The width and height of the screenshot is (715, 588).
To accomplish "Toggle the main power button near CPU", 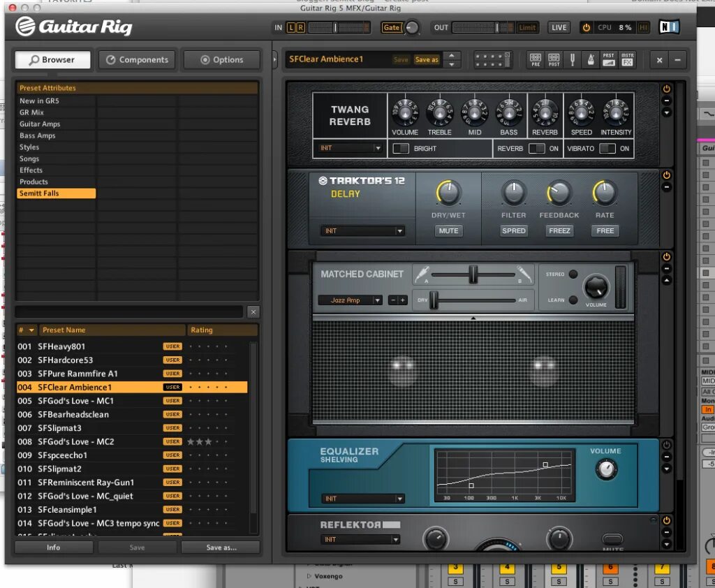I will pyautogui.click(x=587, y=27).
